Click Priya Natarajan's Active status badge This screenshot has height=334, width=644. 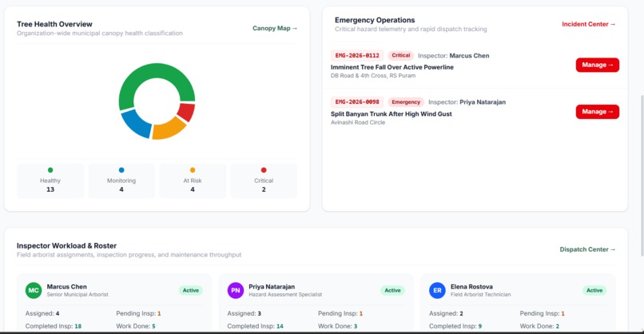coord(392,291)
